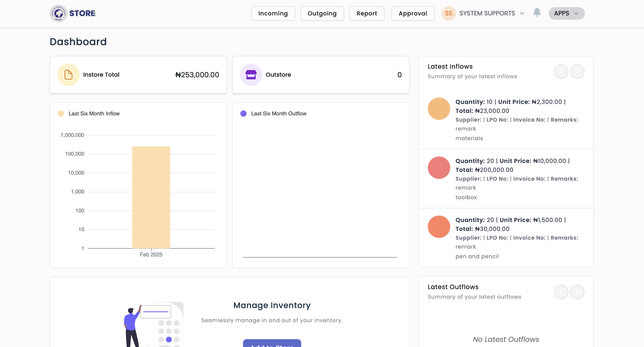
Task: Select the materials inflow orange circle
Action: [439, 109]
